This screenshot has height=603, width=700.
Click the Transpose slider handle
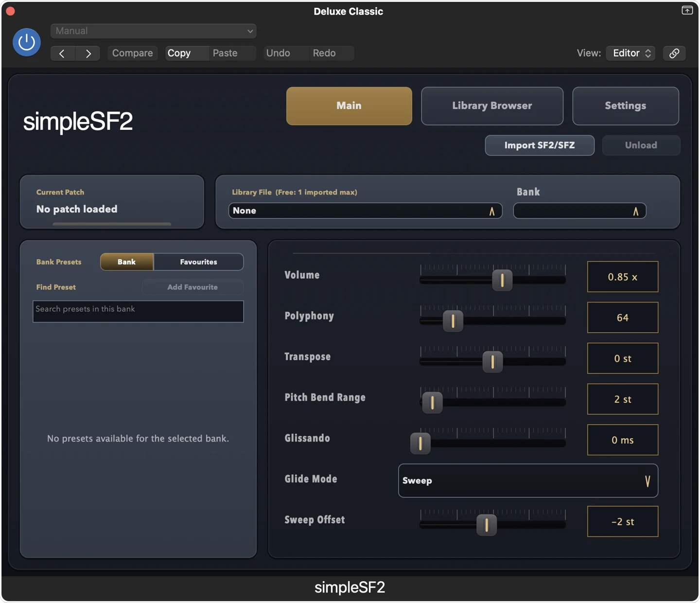point(492,362)
